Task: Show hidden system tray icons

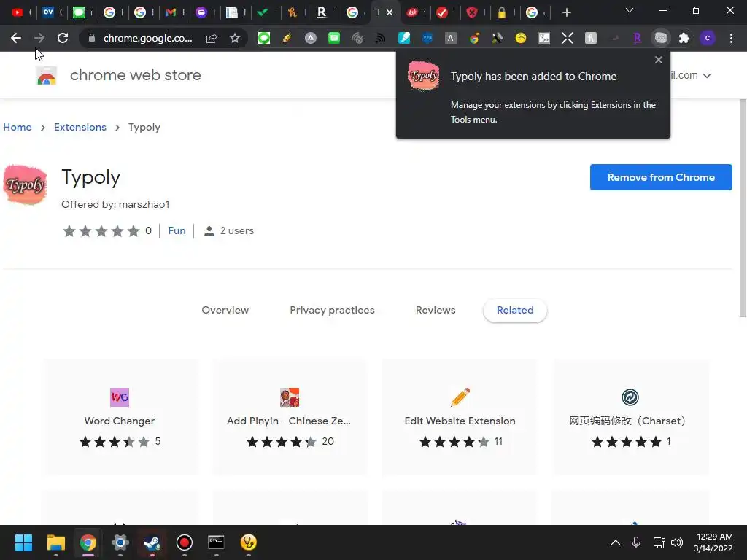Action: [616, 542]
